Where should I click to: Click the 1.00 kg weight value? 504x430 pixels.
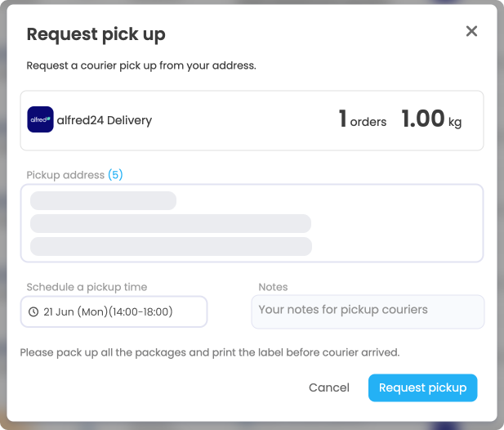tap(431, 120)
